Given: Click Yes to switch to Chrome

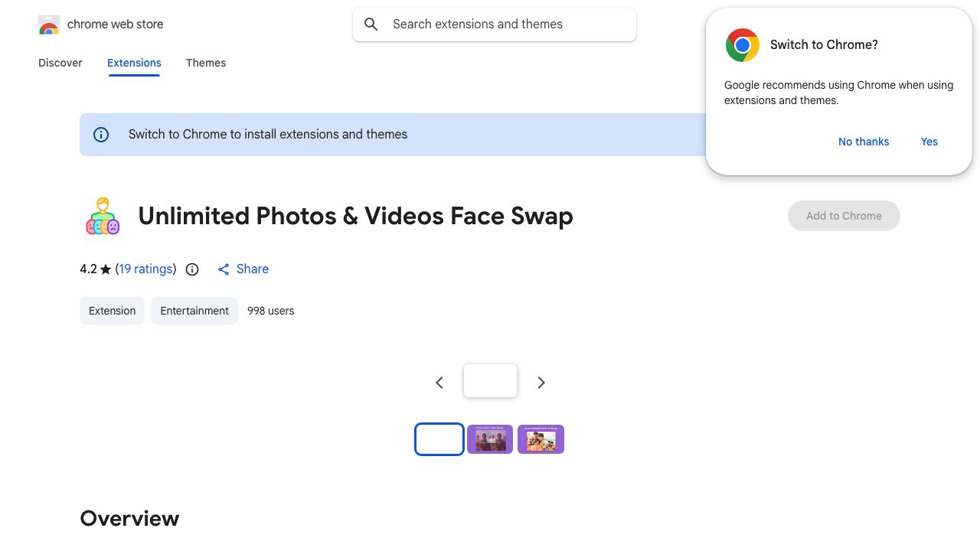Looking at the screenshot, I should tap(929, 142).
